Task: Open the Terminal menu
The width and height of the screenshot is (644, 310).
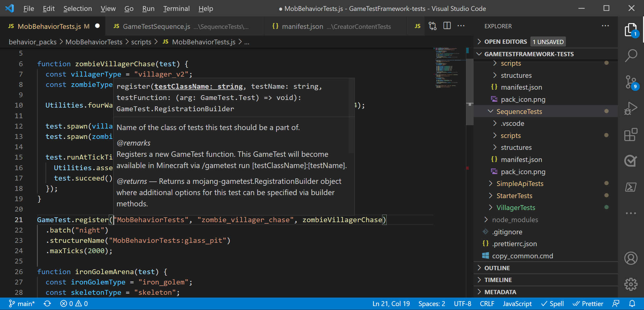Action: (176, 9)
